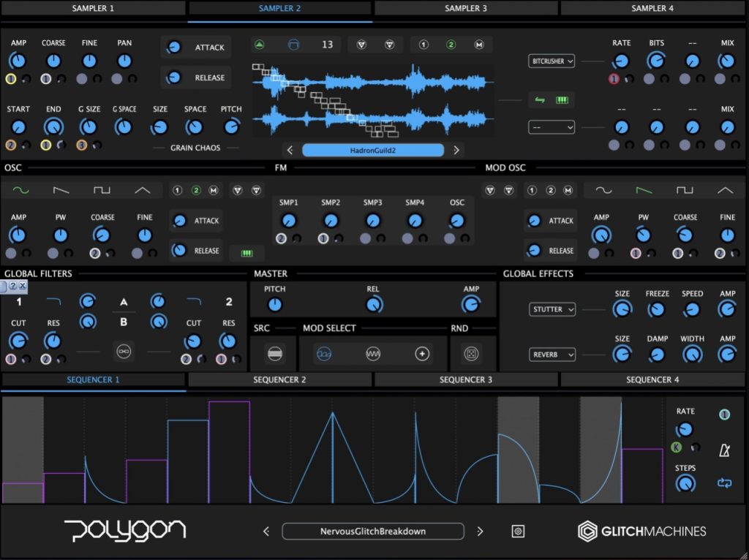Select the MOD OSC triangle waveform icon
This screenshot has width=749, height=560.
tap(725, 191)
